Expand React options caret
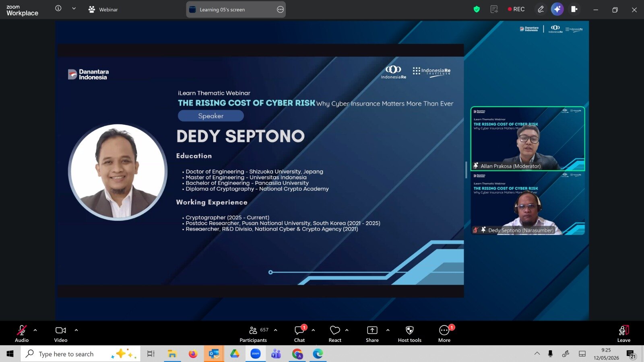The image size is (644, 362). pos(347,330)
